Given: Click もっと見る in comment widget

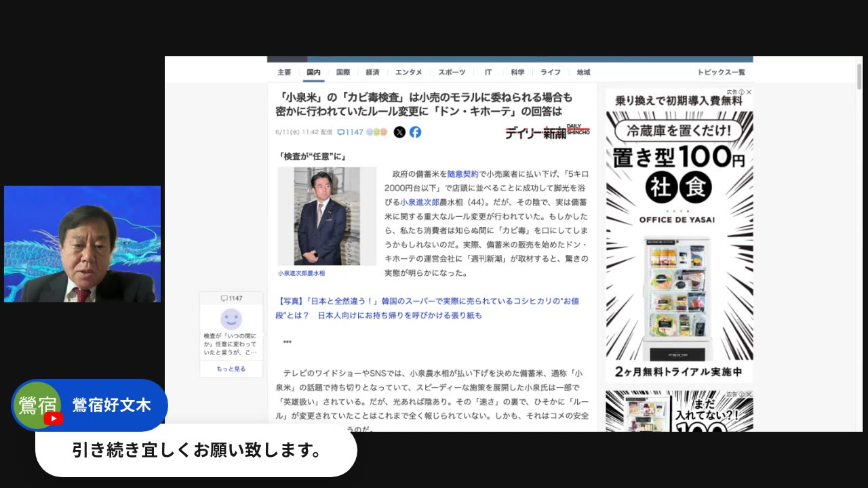Looking at the screenshot, I should [231, 369].
